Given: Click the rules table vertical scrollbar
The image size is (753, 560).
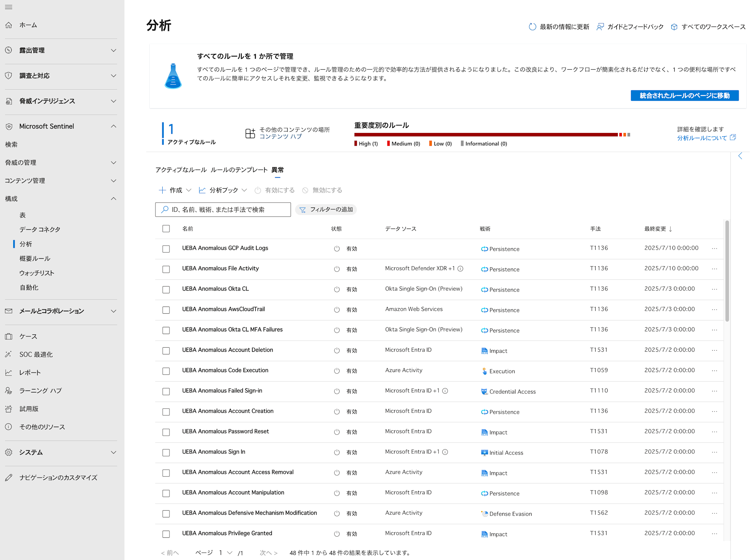Looking at the screenshot, I should point(727,271).
